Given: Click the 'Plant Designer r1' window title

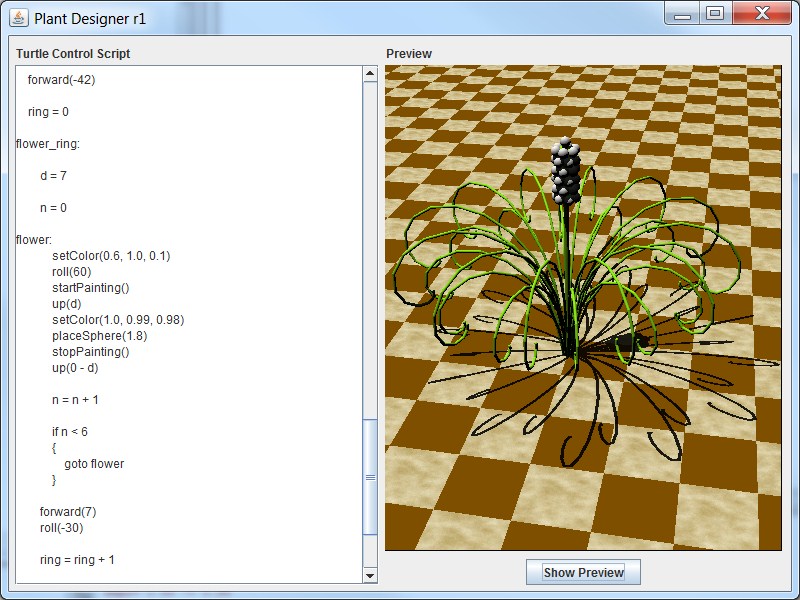Looking at the screenshot, I should pyautogui.click(x=90, y=19).
